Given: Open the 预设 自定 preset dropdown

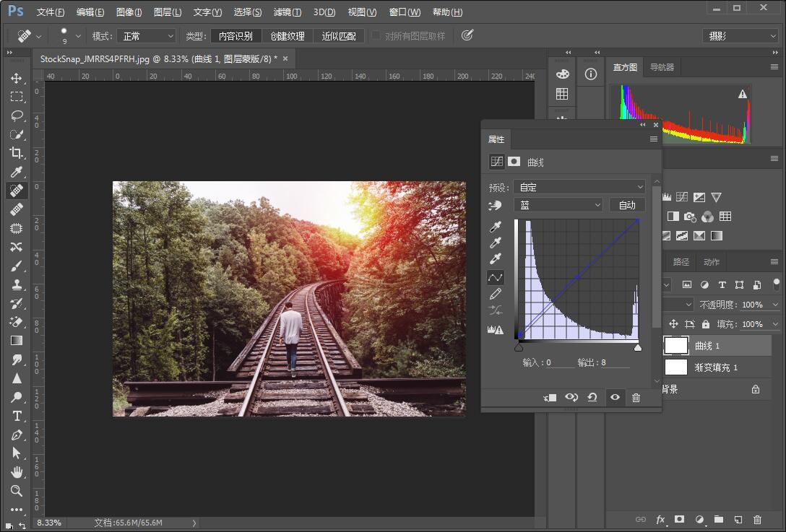Looking at the screenshot, I should (579, 188).
